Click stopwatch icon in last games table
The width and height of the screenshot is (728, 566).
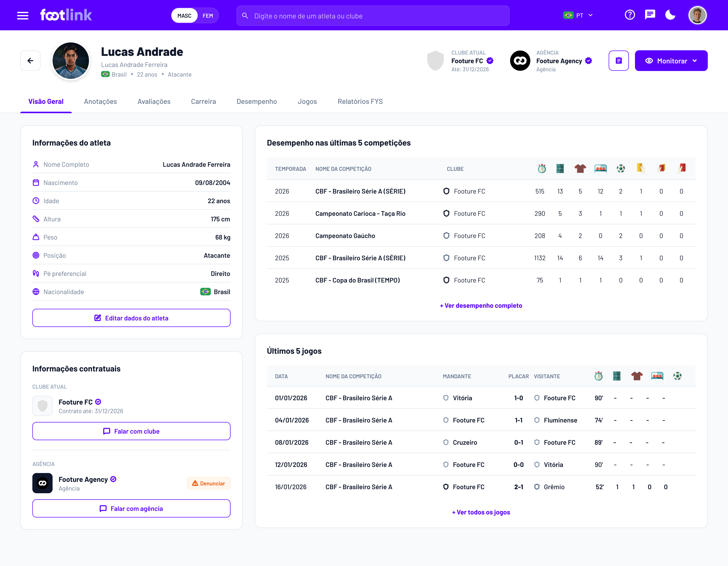pyautogui.click(x=599, y=376)
